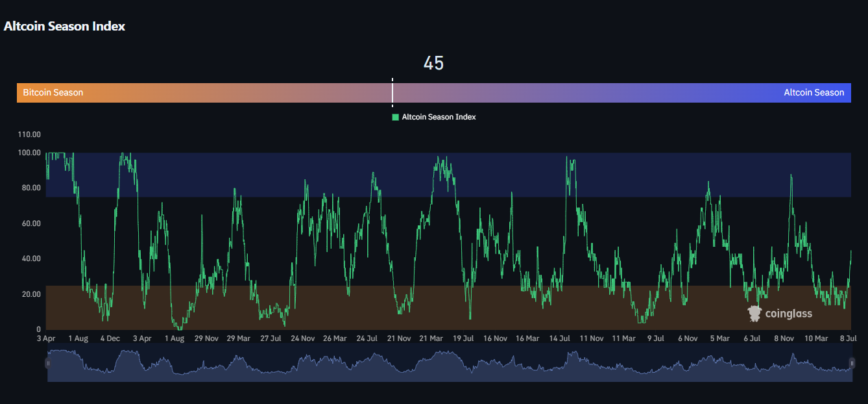Click the mini overview chart in range selector
Image resolution: width=868 pixels, height=404 pixels.
(x=449, y=365)
